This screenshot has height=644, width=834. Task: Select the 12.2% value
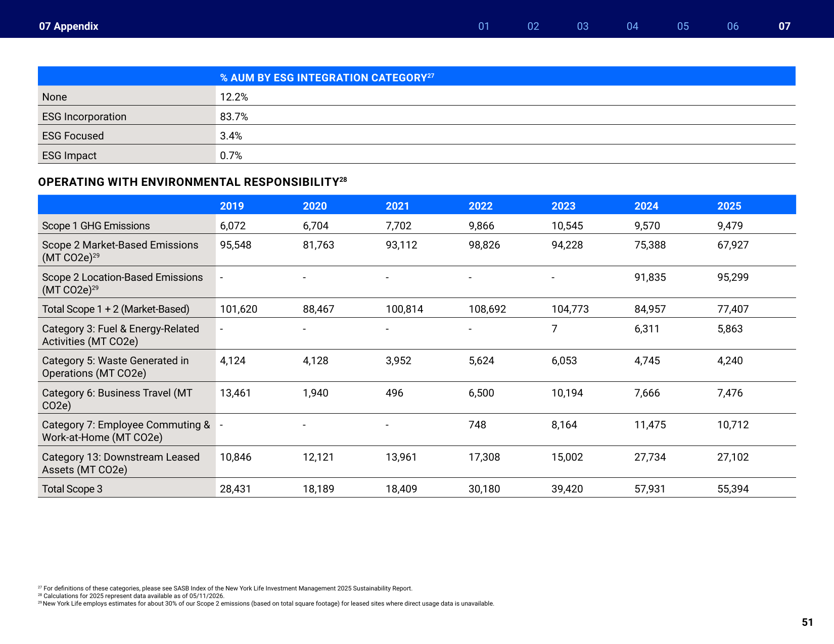(x=234, y=97)
